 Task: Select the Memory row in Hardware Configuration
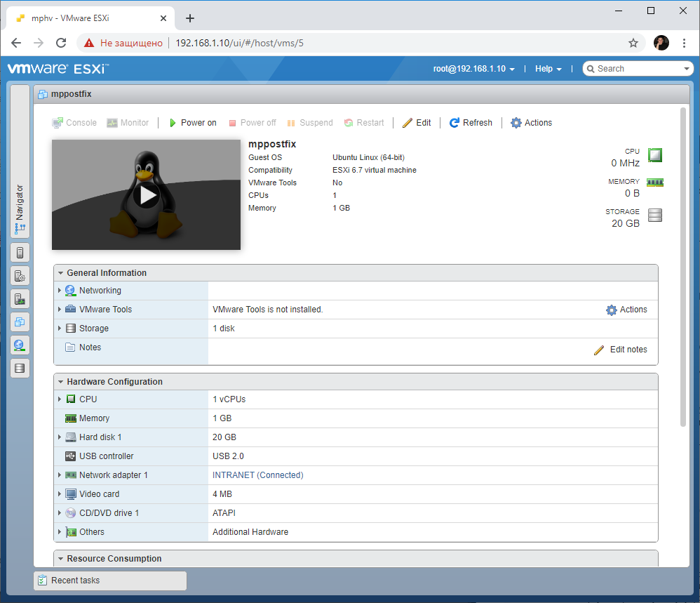pos(356,418)
